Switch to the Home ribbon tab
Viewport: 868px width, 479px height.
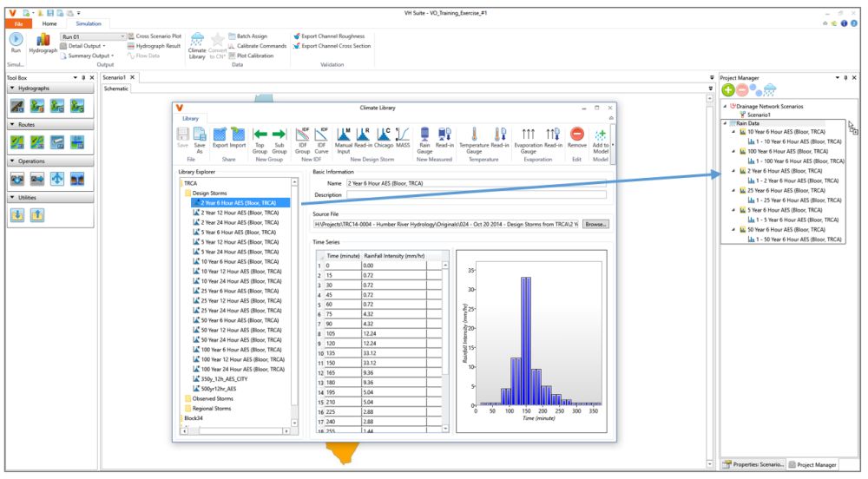[x=49, y=23]
